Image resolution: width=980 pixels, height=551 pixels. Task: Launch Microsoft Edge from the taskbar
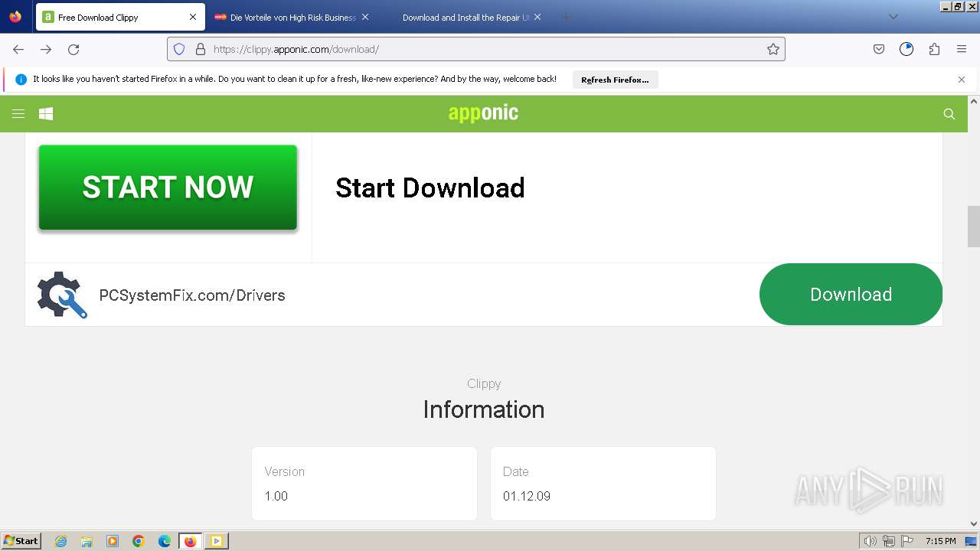click(165, 541)
